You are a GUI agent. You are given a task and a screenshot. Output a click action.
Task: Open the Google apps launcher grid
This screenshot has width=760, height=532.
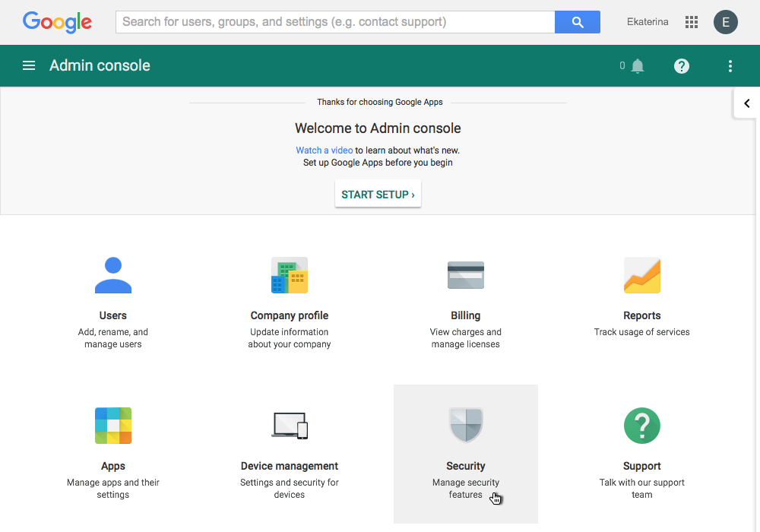(691, 22)
